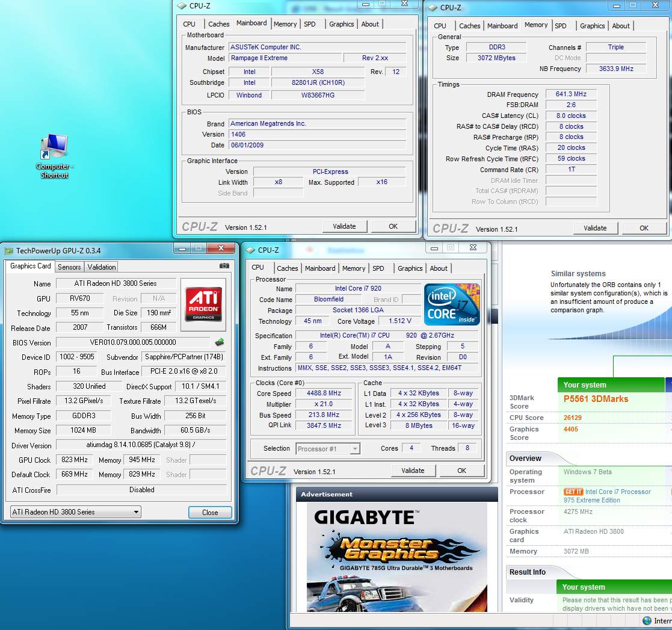
Task: Open About tab in the CPU-Z CPU window
Action: click(439, 268)
